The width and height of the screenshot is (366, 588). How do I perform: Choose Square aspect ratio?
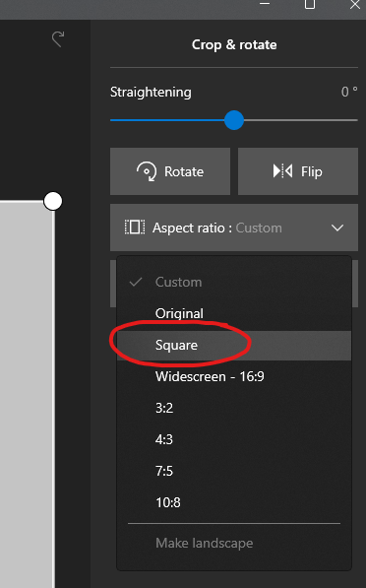click(x=234, y=345)
